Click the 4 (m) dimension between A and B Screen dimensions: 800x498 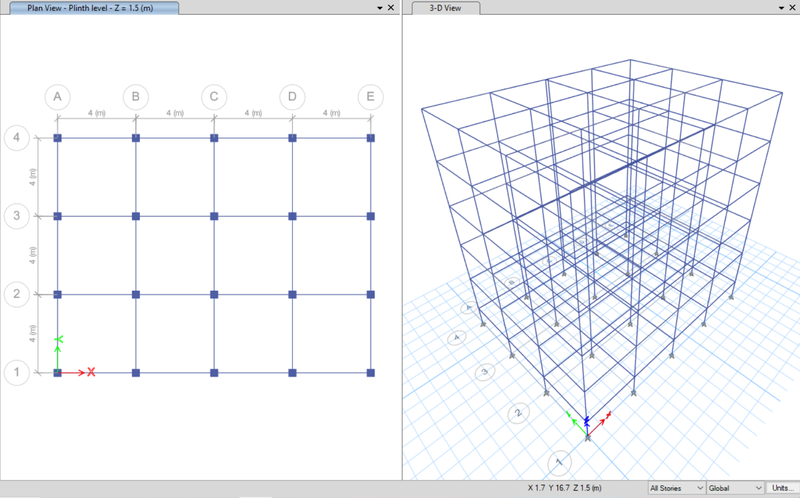click(x=96, y=113)
